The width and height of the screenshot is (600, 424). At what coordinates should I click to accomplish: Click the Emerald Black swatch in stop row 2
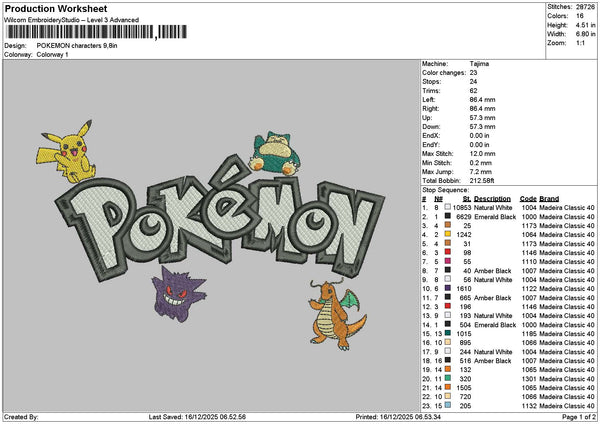click(447, 217)
